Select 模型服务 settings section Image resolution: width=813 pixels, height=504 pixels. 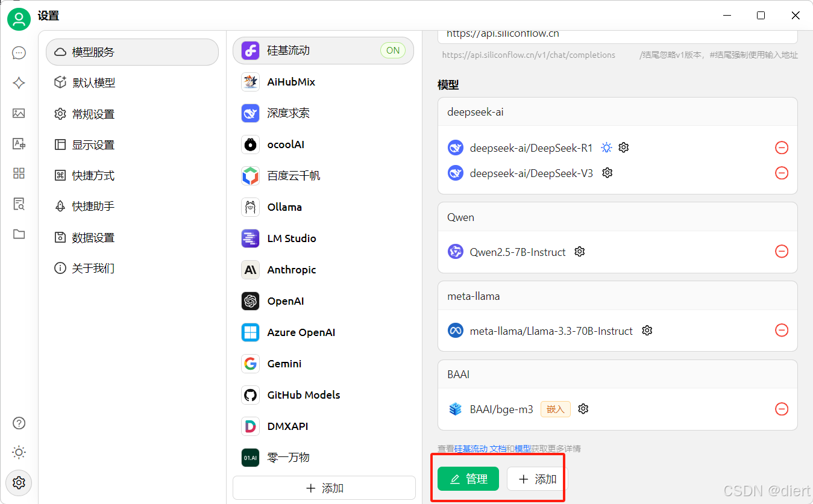[x=132, y=52]
